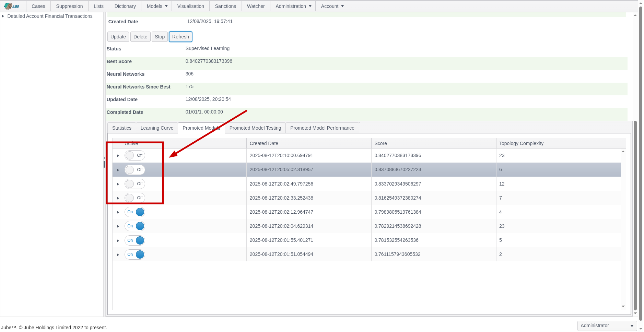Open the Models dropdown menu
This screenshot has width=644, height=332.
point(157,6)
